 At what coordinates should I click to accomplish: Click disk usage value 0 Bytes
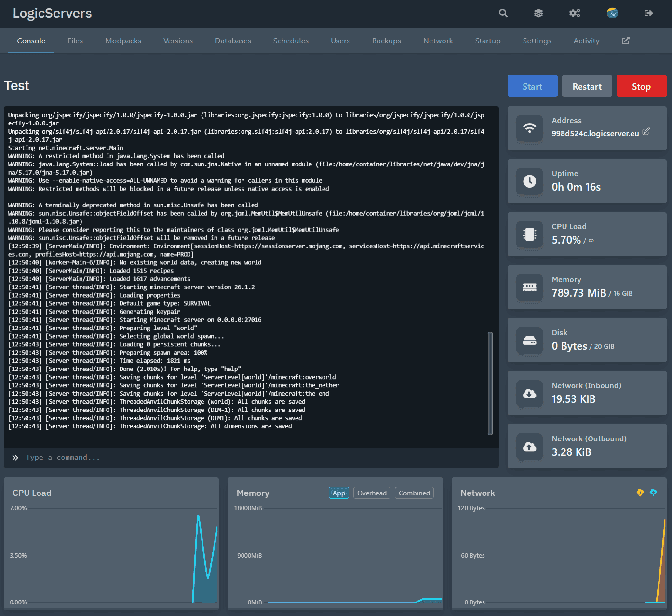tap(569, 346)
